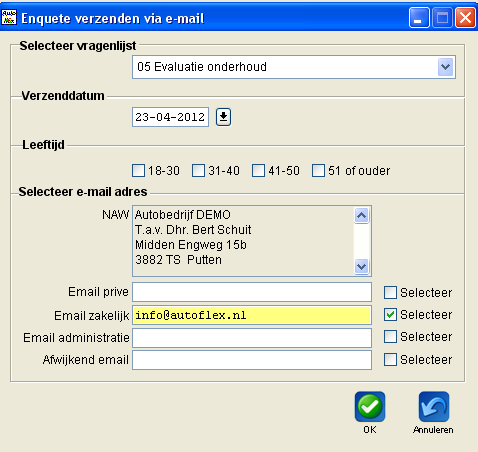Click the NAW box scroll down arrow
This screenshot has height=452, width=478.
(362, 266)
